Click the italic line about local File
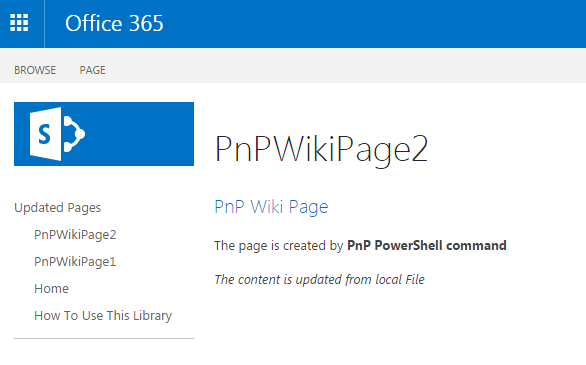 [320, 279]
